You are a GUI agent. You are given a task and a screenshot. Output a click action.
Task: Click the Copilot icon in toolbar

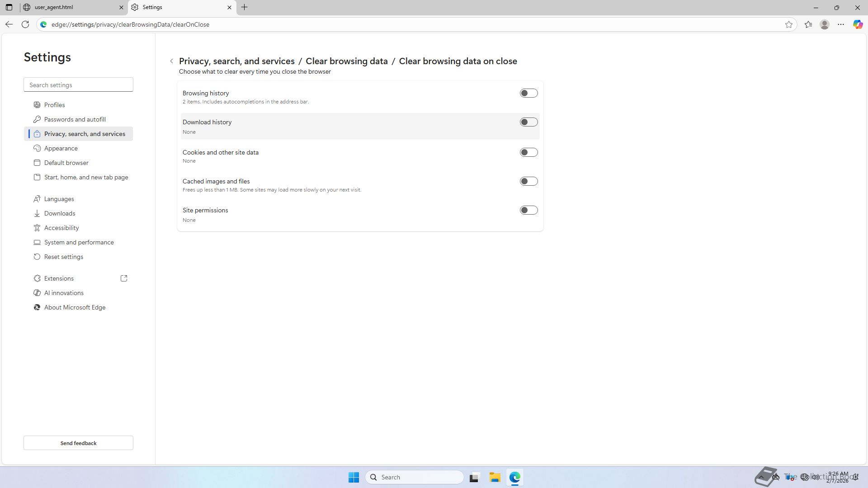tap(858, 24)
